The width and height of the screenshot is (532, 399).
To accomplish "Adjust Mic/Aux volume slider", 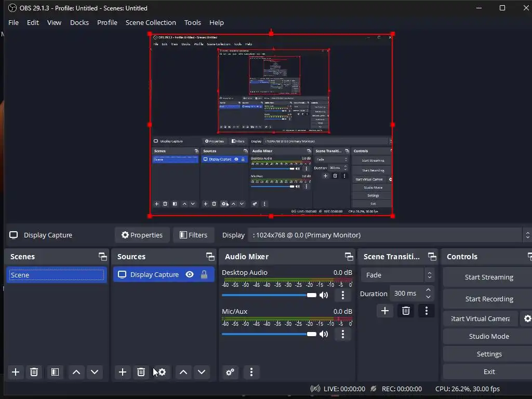I will click(x=269, y=334).
